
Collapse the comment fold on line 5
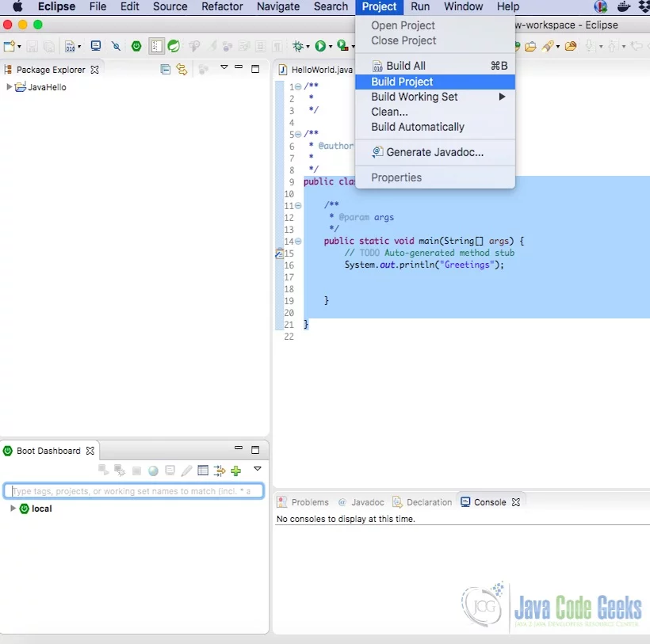tap(298, 134)
